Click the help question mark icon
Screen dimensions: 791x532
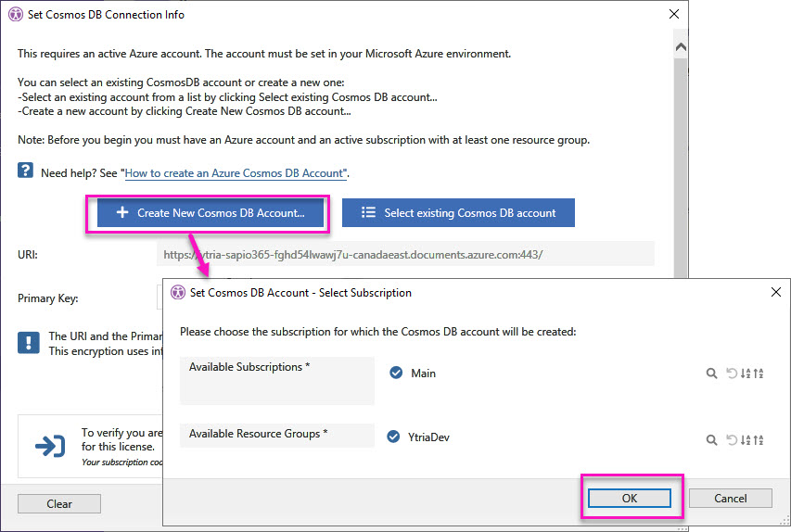pyautogui.click(x=26, y=171)
